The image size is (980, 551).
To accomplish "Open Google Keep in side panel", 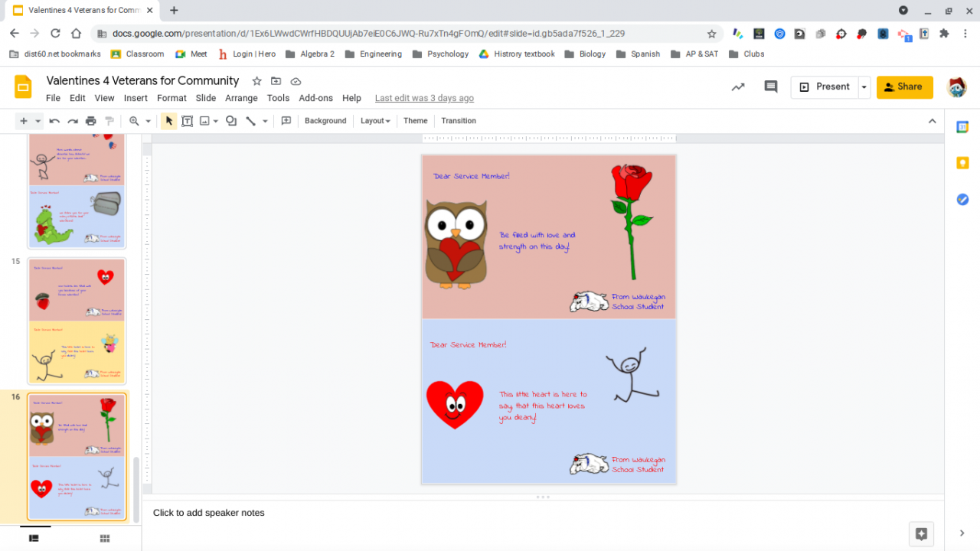I will (962, 163).
